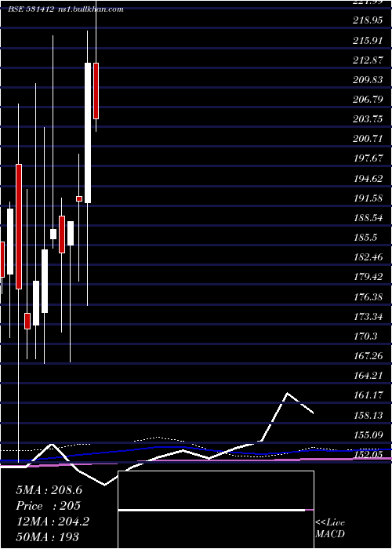Click the 176.38 price axis label
Screen dimensions: 392x549
[x=368, y=297]
